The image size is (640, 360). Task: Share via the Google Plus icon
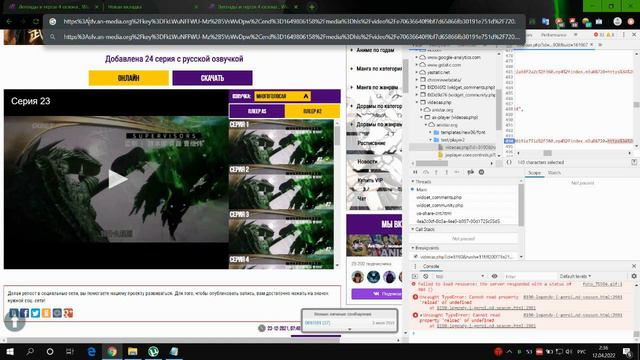coord(68,313)
